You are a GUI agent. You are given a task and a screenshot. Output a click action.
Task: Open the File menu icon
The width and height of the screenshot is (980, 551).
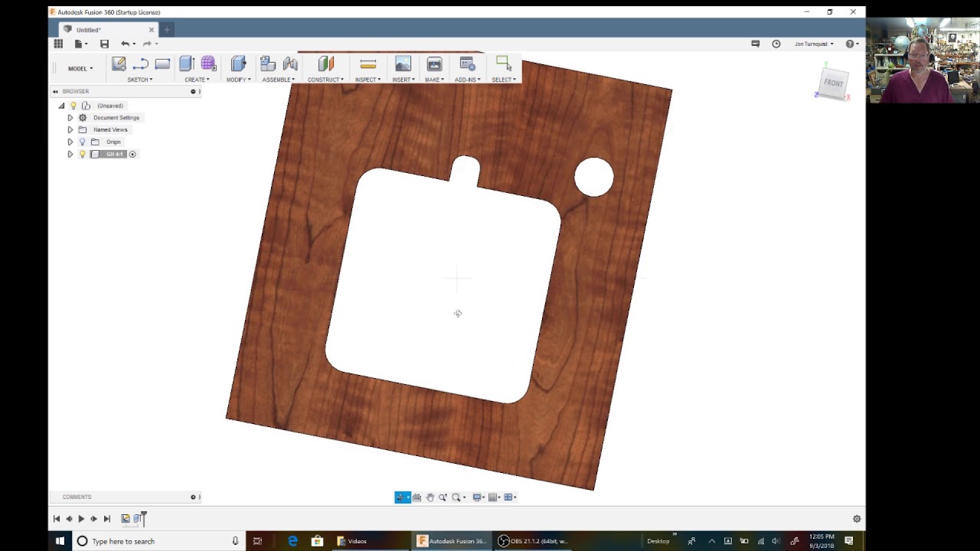[79, 44]
